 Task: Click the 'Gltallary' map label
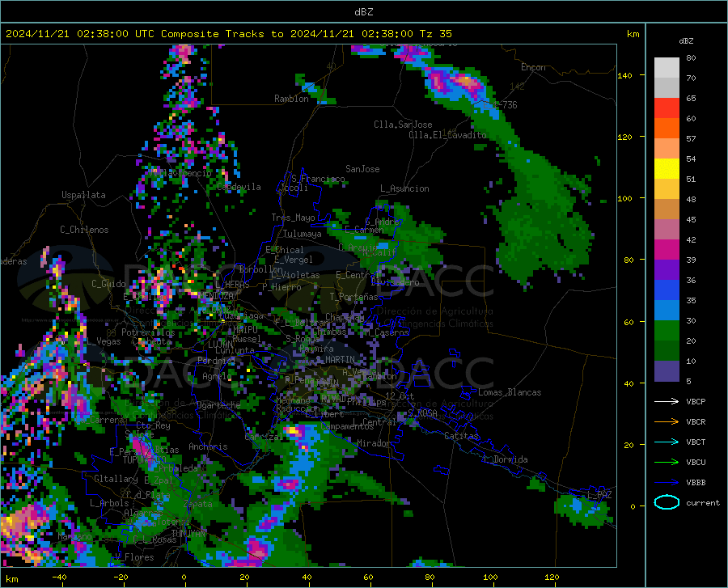[116, 479]
